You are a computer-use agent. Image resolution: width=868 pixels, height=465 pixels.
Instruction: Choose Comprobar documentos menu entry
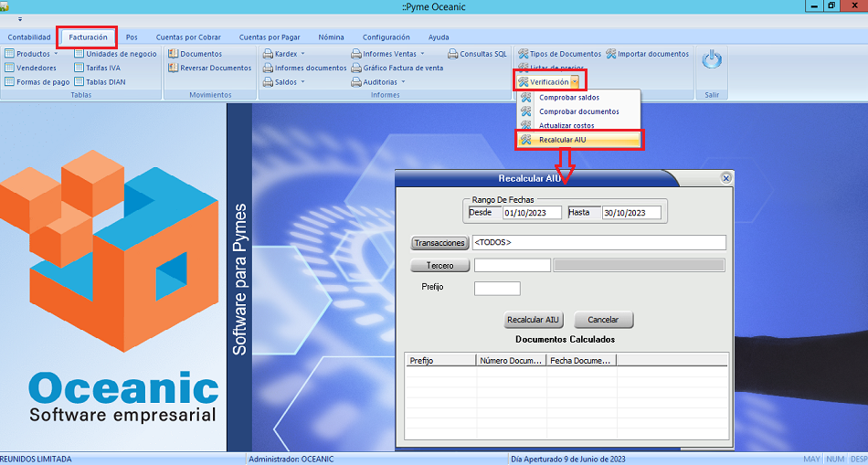click(x=578, y=111)
